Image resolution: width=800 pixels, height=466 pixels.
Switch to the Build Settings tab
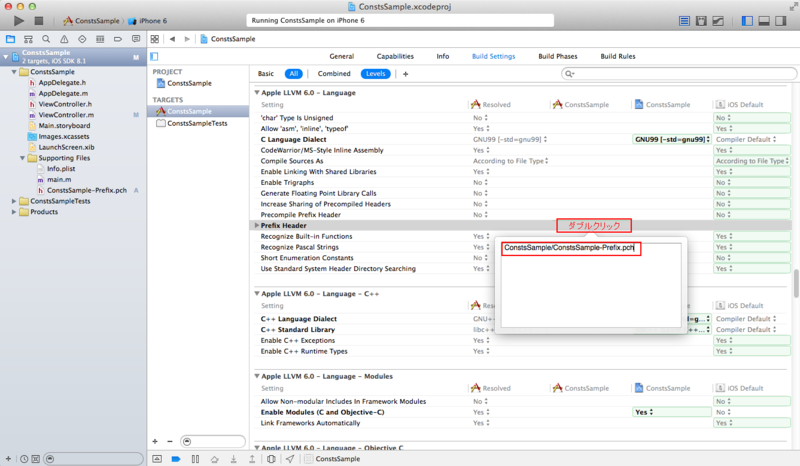coord(493,56)
